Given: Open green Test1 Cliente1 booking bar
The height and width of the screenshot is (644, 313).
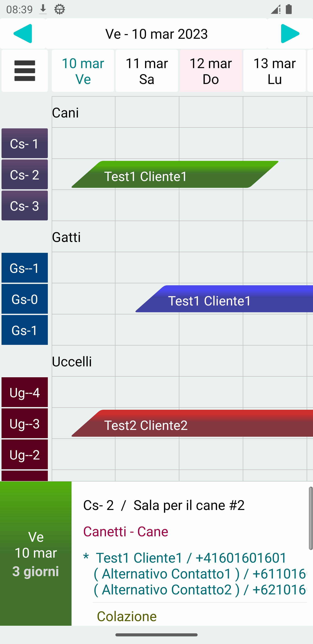Looking at the screenshot, I should (175, 174).
